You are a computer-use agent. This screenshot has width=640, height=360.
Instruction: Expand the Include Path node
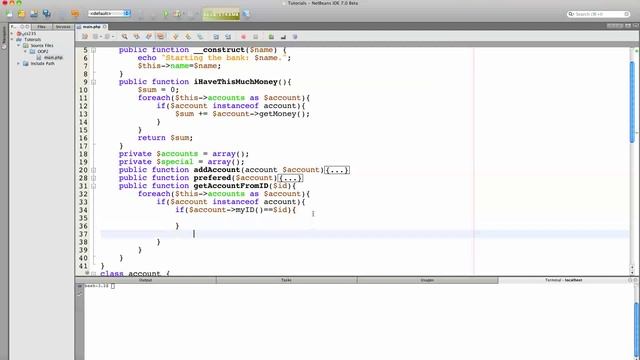[19, 63]
